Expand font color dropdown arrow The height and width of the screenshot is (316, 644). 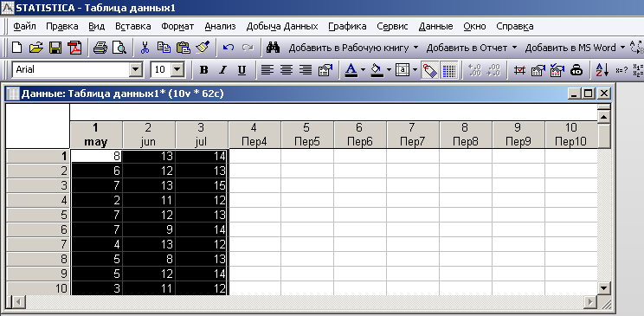pos(363,70)
